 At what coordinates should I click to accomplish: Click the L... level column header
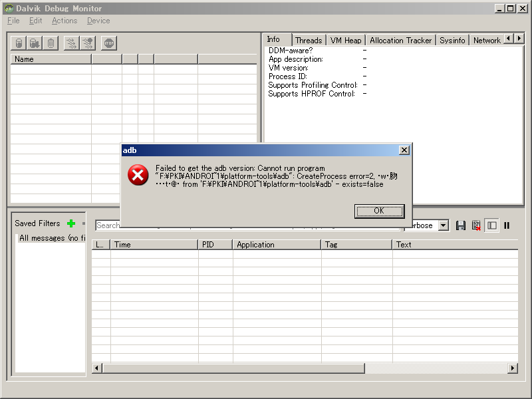click(x=101, y=245)
